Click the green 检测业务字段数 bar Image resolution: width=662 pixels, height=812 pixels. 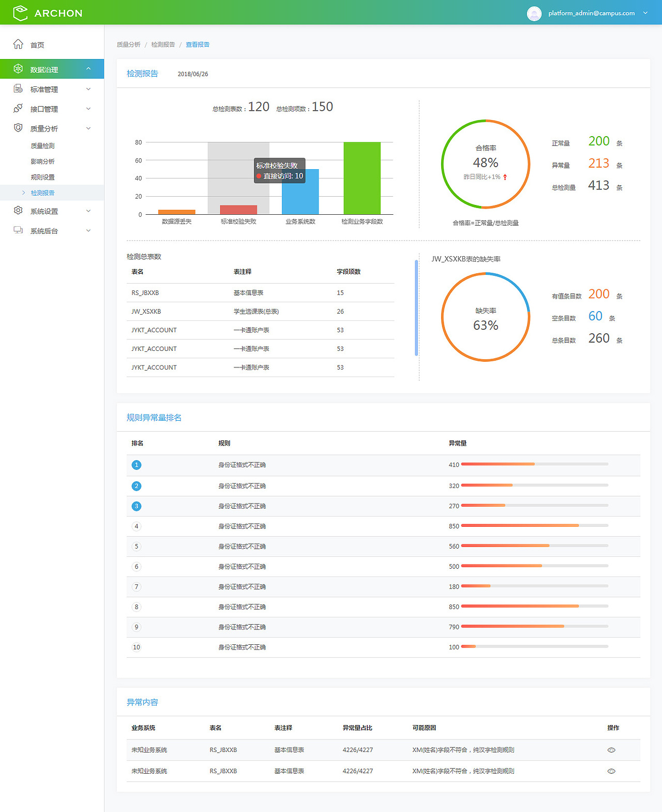coord(362,178)
